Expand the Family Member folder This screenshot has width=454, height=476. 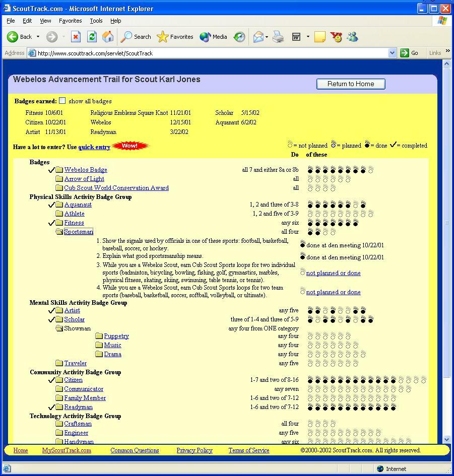point(59,398)
